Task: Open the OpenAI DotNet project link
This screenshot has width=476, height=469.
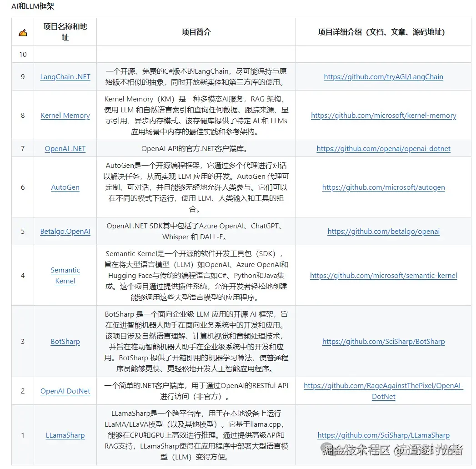Action: [x=65, y=391]
